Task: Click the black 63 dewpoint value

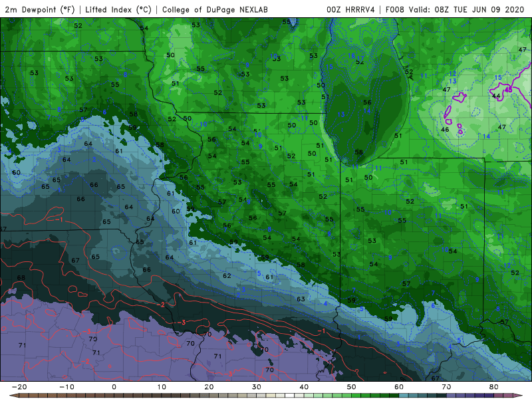Action: click(x=301, y=299)
